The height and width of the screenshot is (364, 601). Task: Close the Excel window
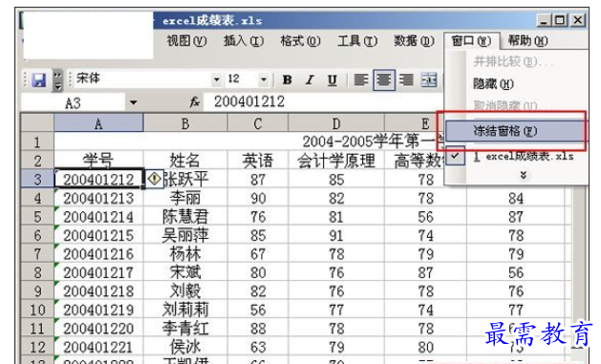point(578,20)
